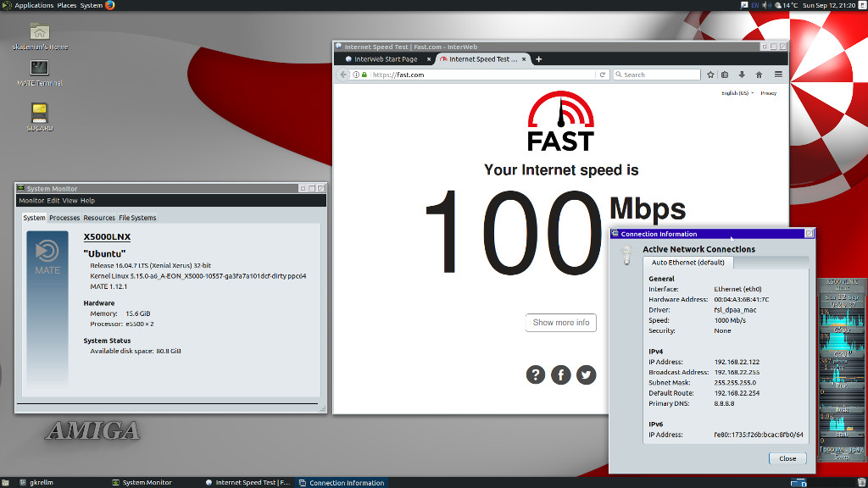Reload the fast.com page
This screenshot has width=868, height=488.
[x=603, y=75]
